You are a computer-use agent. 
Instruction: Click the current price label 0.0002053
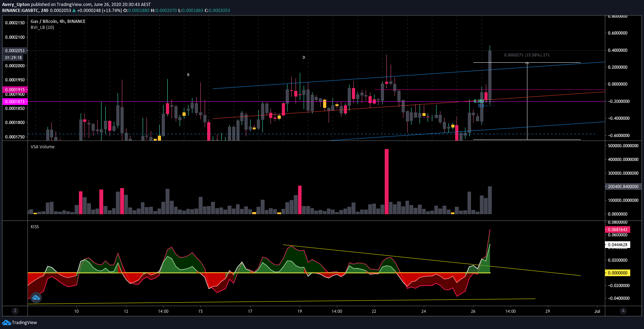click(15, 50)
